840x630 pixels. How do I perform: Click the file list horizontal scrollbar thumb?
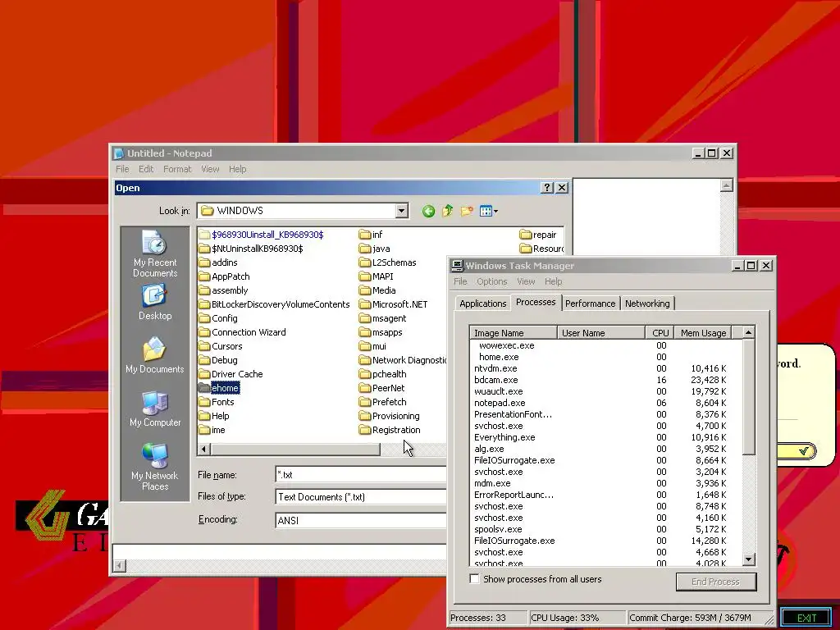[295, 449]
